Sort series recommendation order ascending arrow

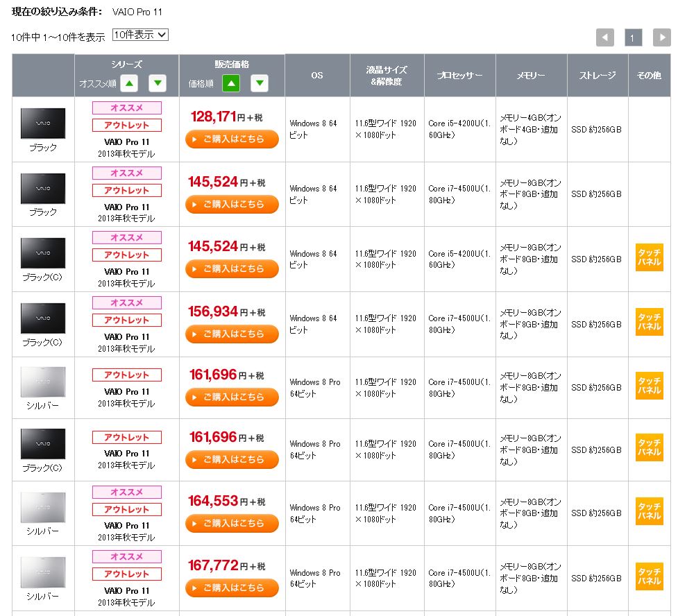[129, 83]
